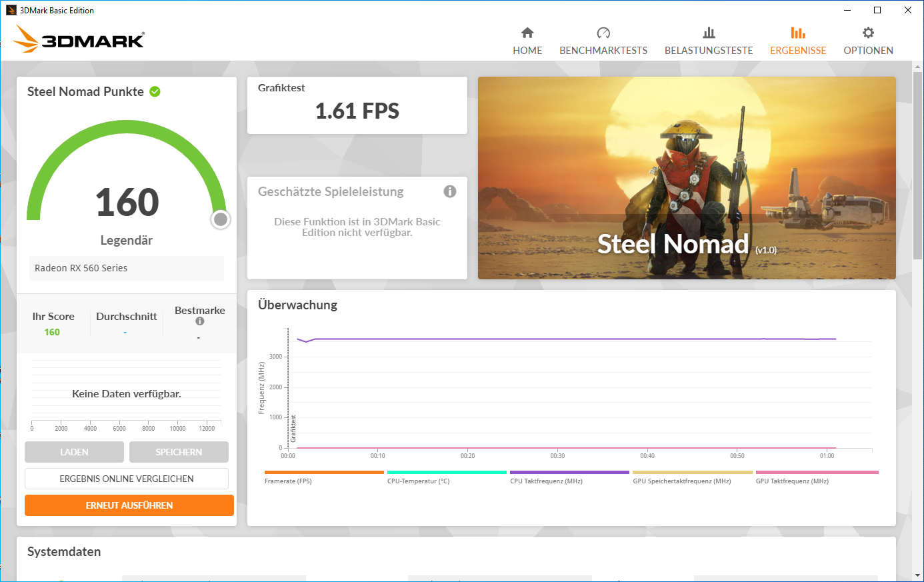Toggle the GPU Speichertaktfrequenz legend swatch

(x=693, y=472)
